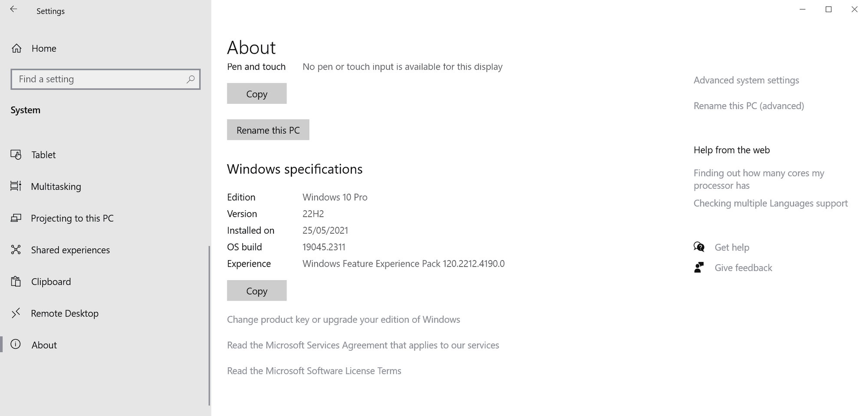Image resolution: width=868 pixels, height=416 pixels.
Task: Click the sidebar vertical scrollbar
Action: point(209,326)
